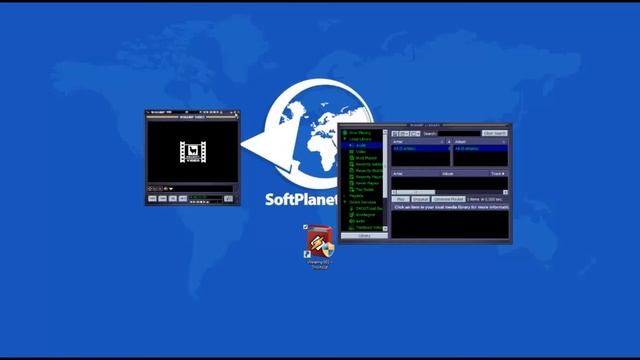This screenshot has width=640, height=360.
Task: Collapse the Online Services tree node
Action: [x=345, y=202]
